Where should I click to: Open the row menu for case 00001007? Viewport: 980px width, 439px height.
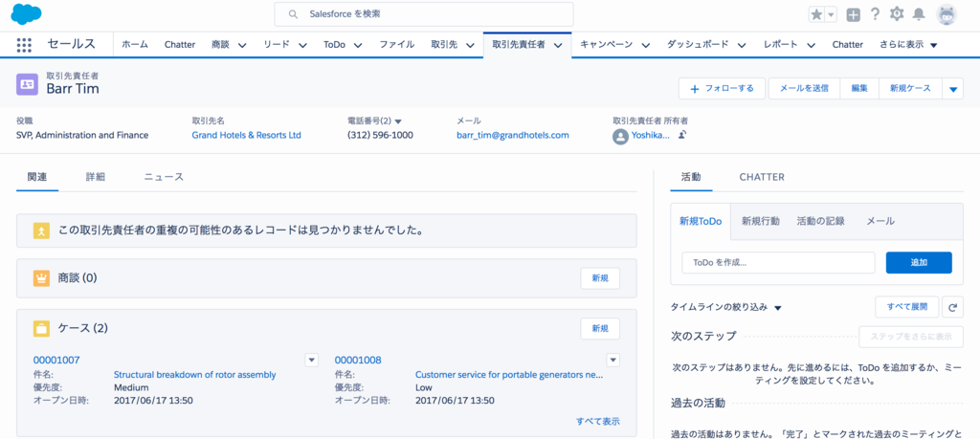point(311,360)
